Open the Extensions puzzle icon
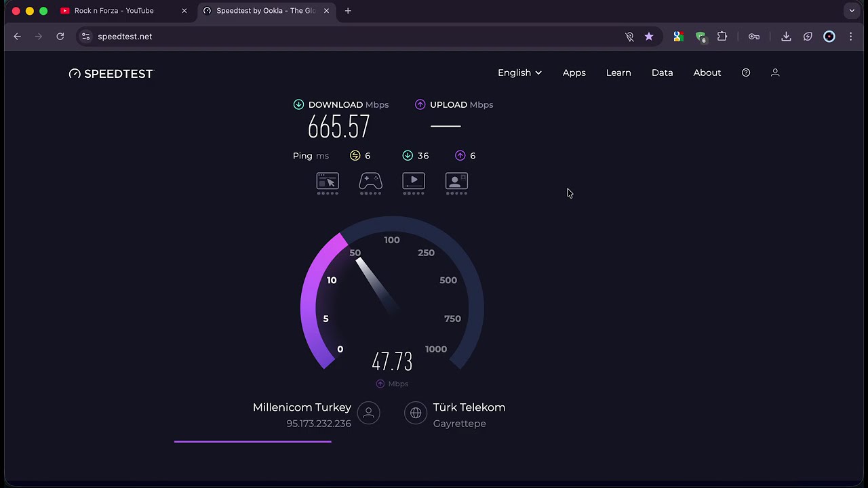This screenshot has width=868, height=488. (722, 37)
